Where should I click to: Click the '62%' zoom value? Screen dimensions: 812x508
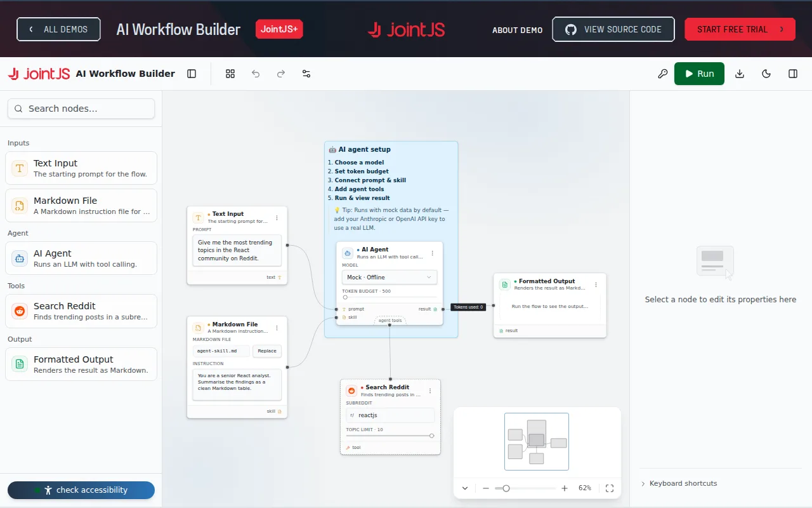585,488
